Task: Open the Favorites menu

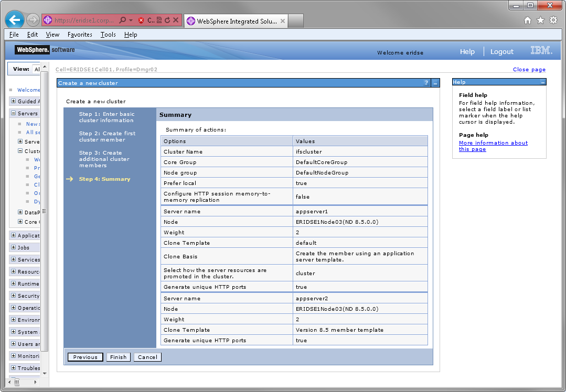Action: pos(80,35)
